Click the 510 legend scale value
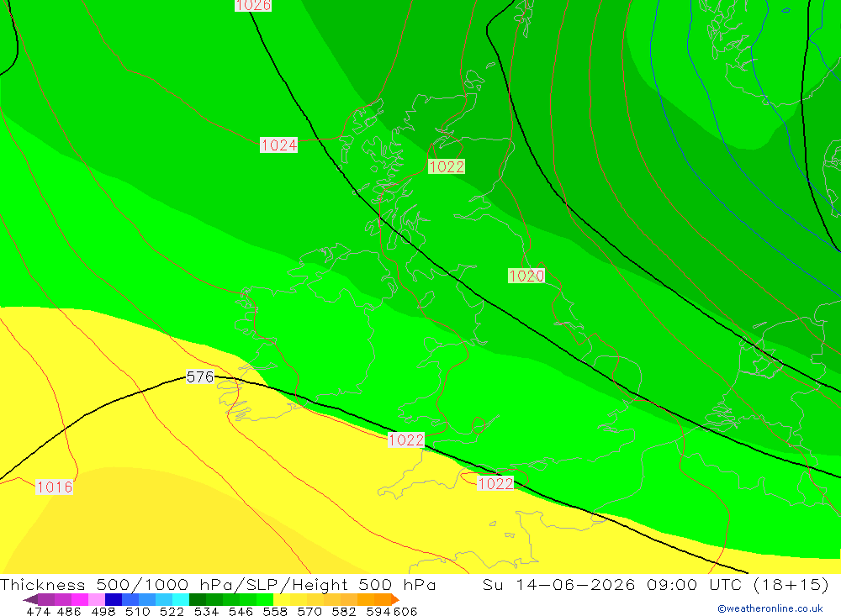 pyautogui.click(x=137, y=611)
